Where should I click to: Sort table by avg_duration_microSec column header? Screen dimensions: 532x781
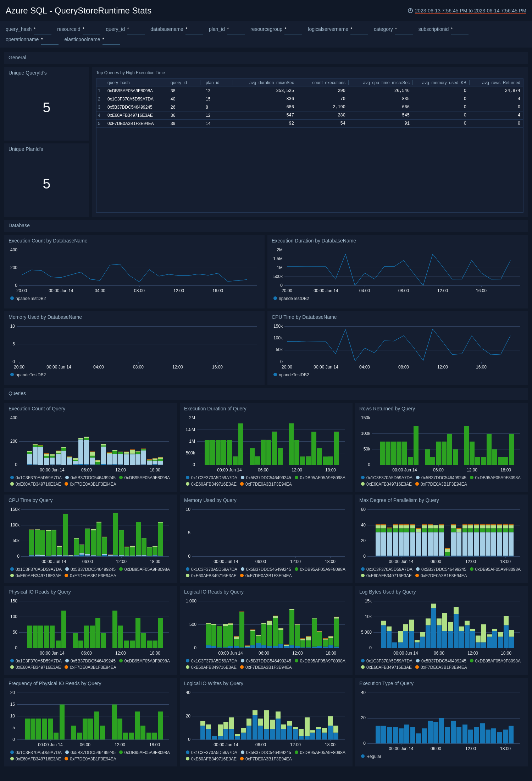click(271, 83)
